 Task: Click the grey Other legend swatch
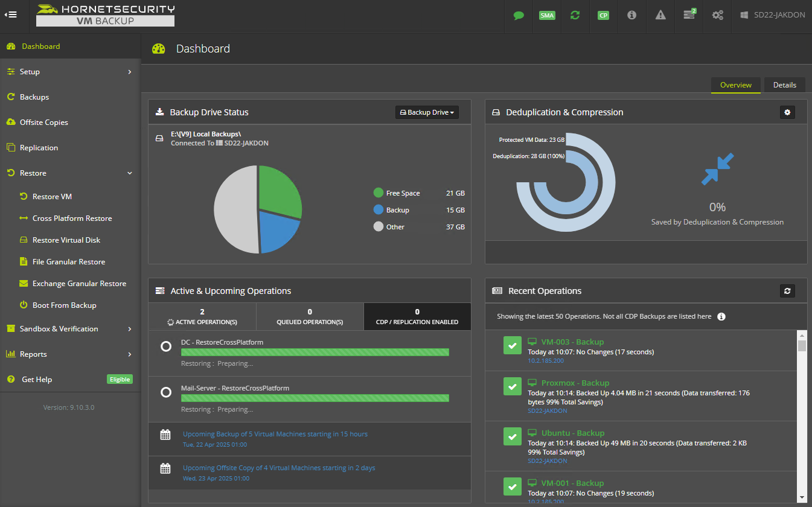(x=379, y=227)
